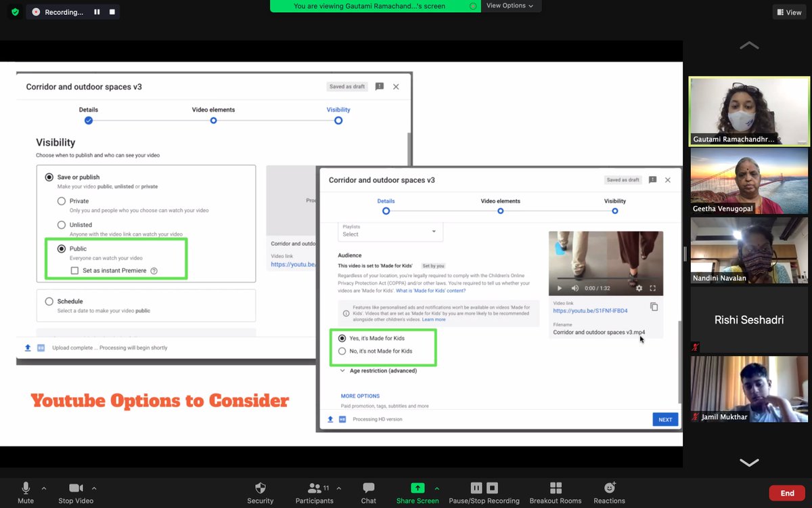812x508 pixels.
Task: Stop Video camera icon
Action: pyautogui.click(x=76, y=488)
